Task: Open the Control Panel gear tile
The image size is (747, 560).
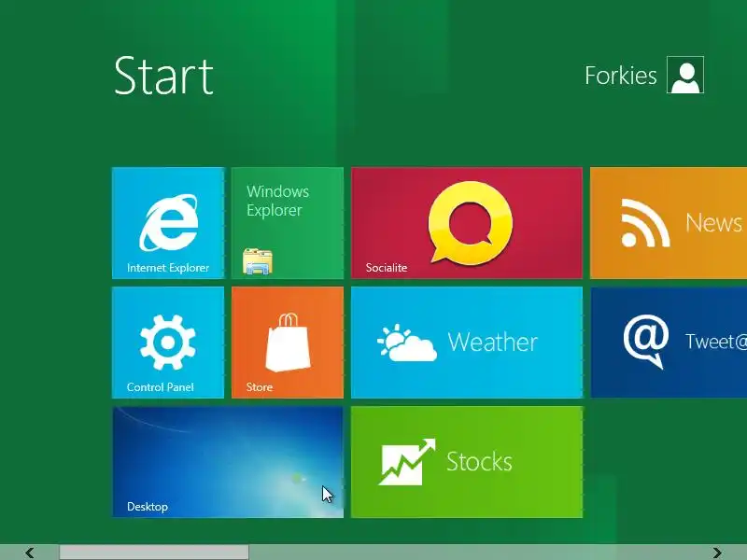Action: (x=168, y=343)
